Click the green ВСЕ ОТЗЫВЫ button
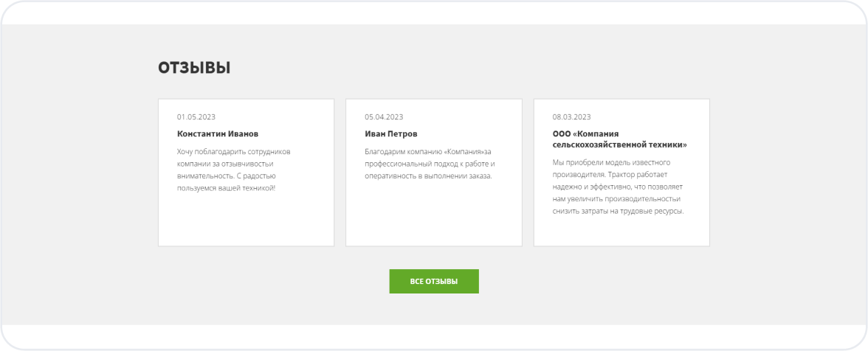This screenshot has height=351, width=868. [434, 282]
